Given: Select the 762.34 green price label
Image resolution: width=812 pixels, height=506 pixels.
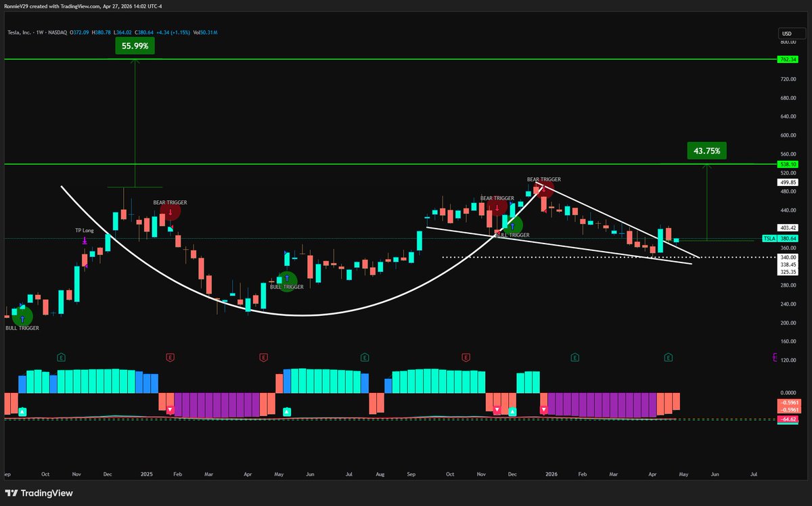Looking at the screenshot, I should click(788, 60).
